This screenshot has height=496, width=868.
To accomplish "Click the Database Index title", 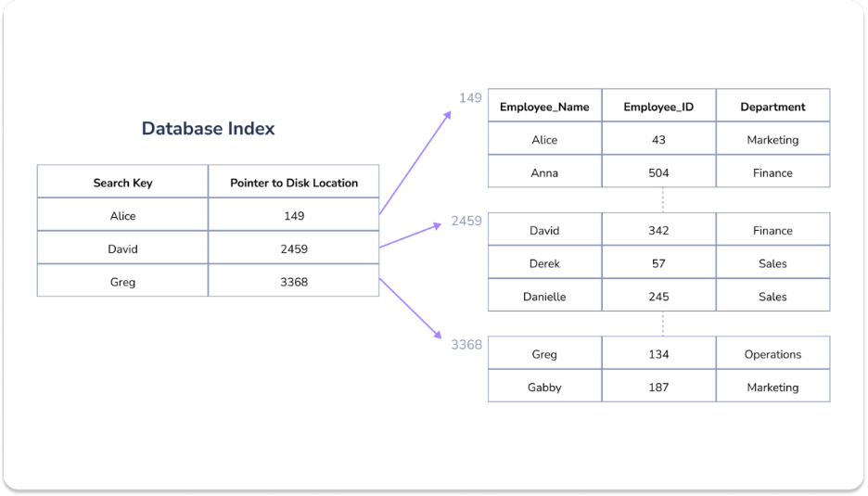I will coord(208,129).
